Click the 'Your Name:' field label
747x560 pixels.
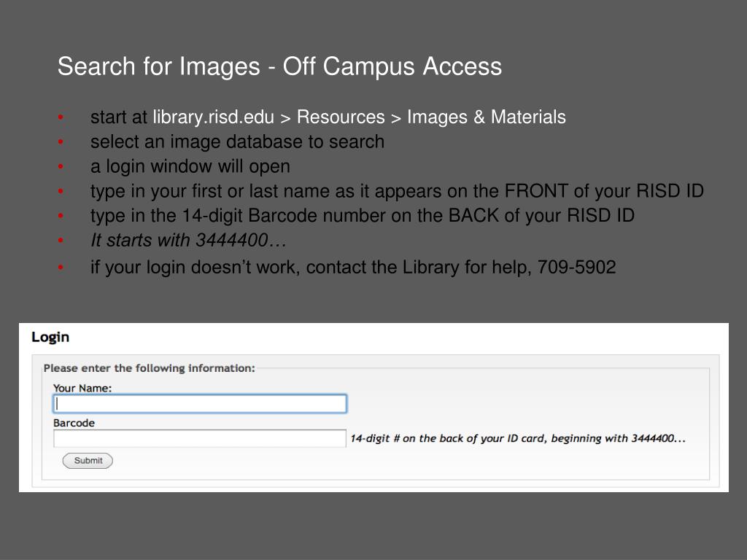[x=82, y=388]
